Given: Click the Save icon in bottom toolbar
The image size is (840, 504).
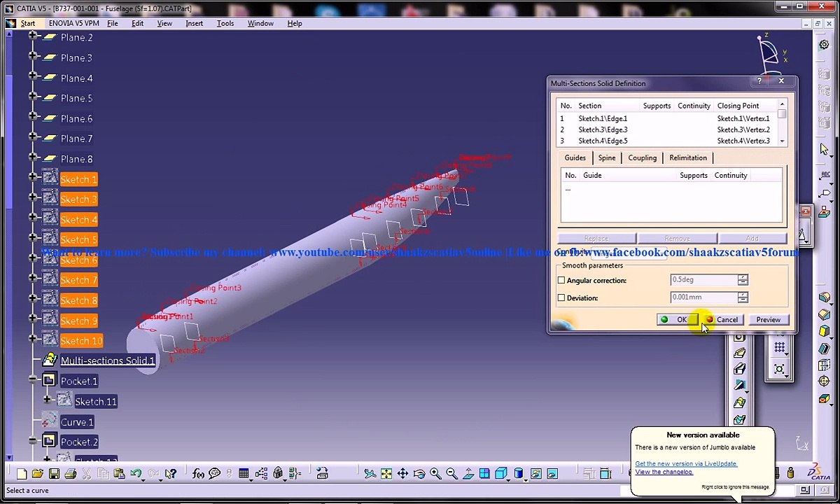Looking at the screenshot, I should (x=54, y=474).
